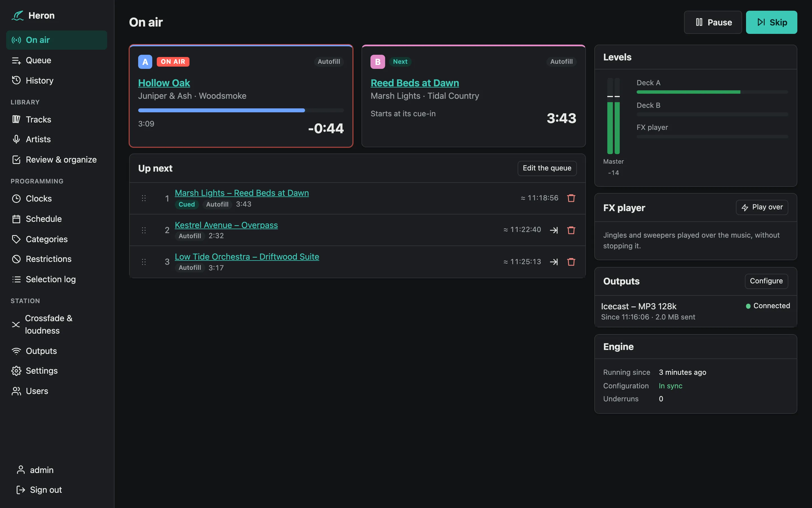
Task: Click the Deck A level meter bar
Action: coord(712,92)
